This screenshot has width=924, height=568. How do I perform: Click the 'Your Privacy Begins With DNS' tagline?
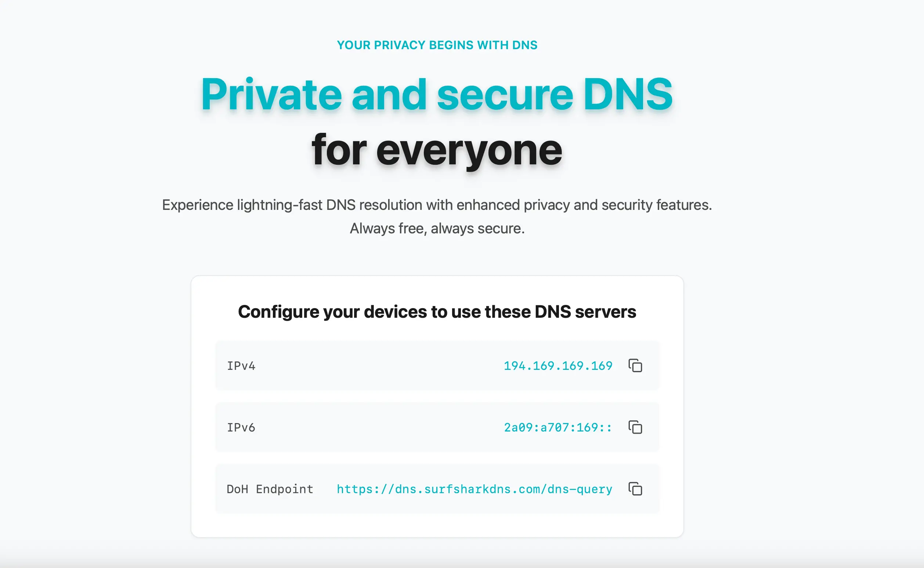437,45
